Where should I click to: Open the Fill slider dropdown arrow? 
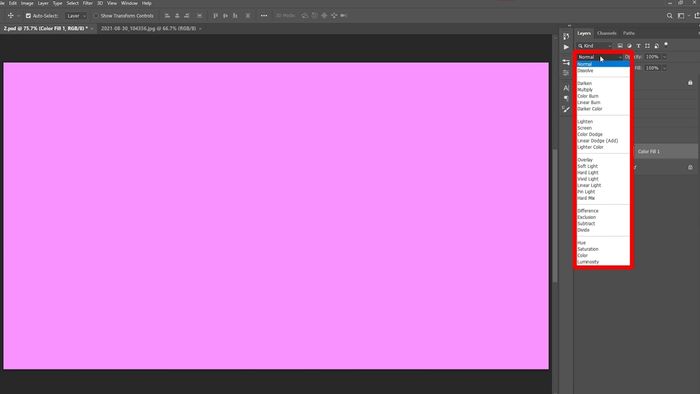[x=664, y=68]
